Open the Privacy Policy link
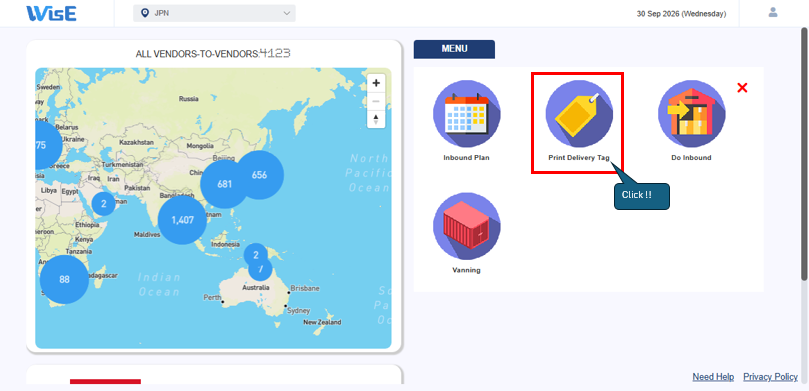 (x=770, y=377)
